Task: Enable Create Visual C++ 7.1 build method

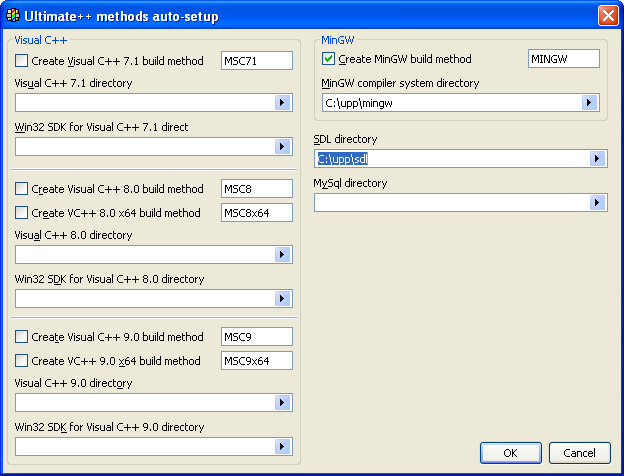Action: click(x=22, y=61)
